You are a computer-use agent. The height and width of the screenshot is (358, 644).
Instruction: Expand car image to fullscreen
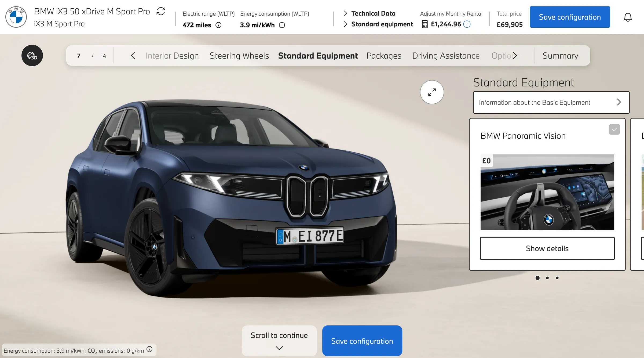(432, 92)
